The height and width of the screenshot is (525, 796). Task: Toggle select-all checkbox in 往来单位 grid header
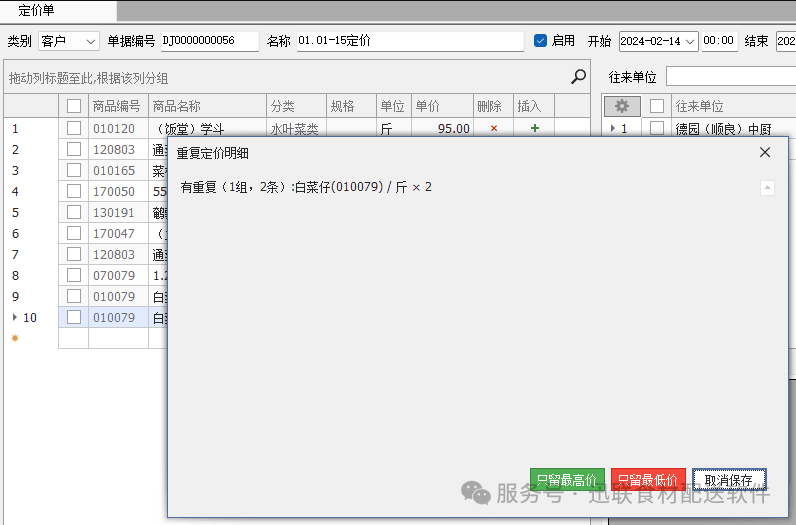tap(657, 106)
